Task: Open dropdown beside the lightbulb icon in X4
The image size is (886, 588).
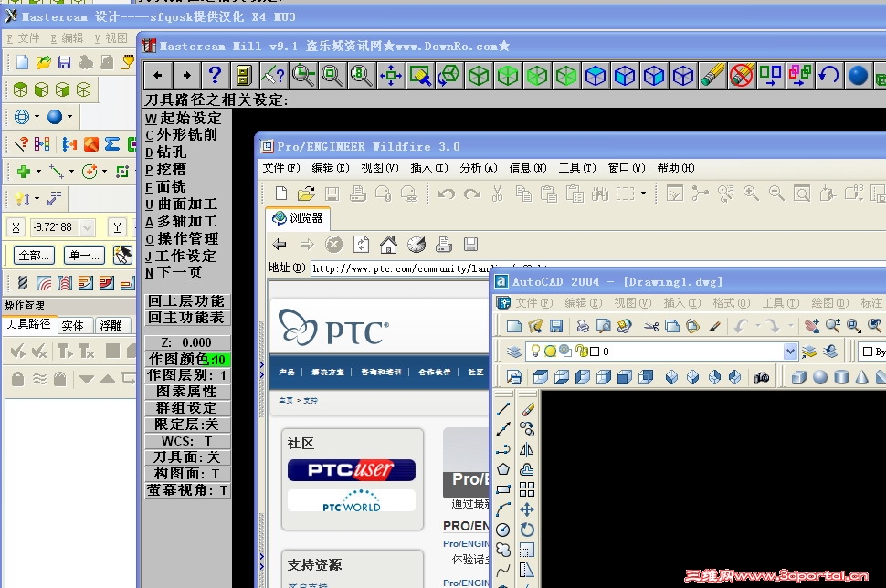Action: (x=37, y=198)
